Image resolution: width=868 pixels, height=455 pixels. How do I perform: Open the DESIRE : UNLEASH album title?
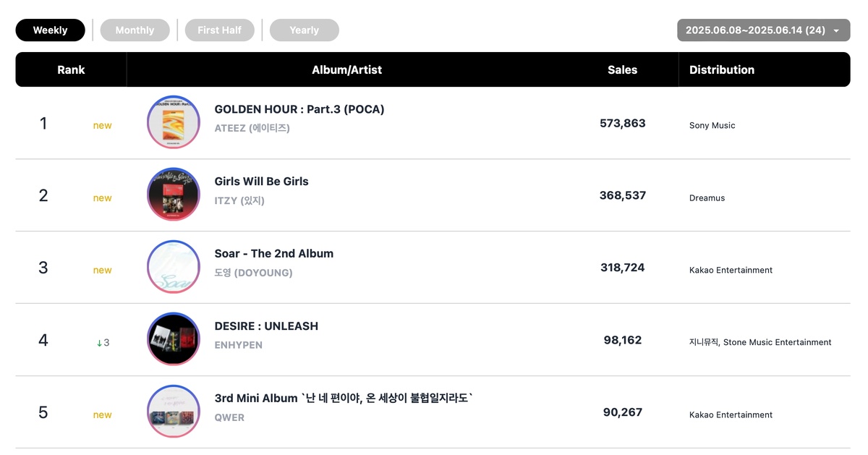tap(266, 326)
